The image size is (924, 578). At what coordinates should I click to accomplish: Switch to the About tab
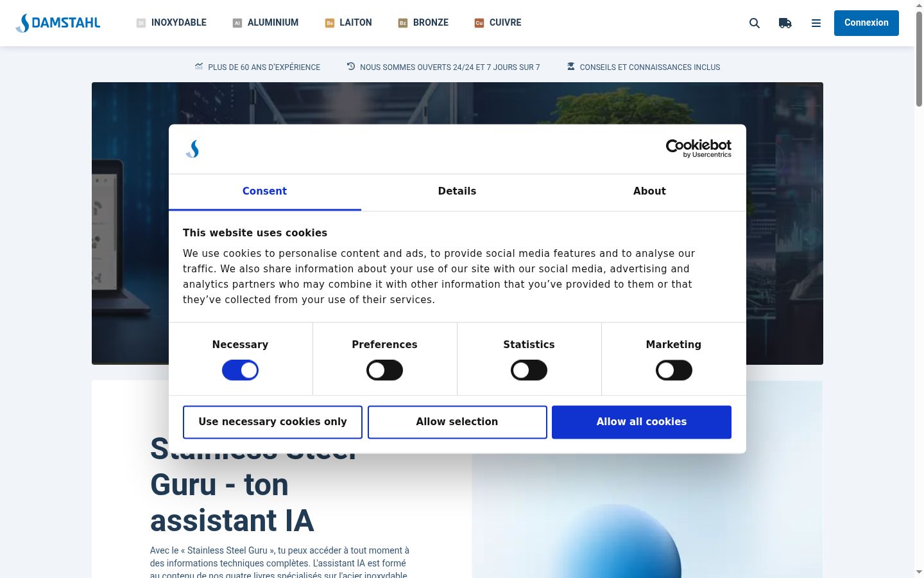click(x=649, y=191)
